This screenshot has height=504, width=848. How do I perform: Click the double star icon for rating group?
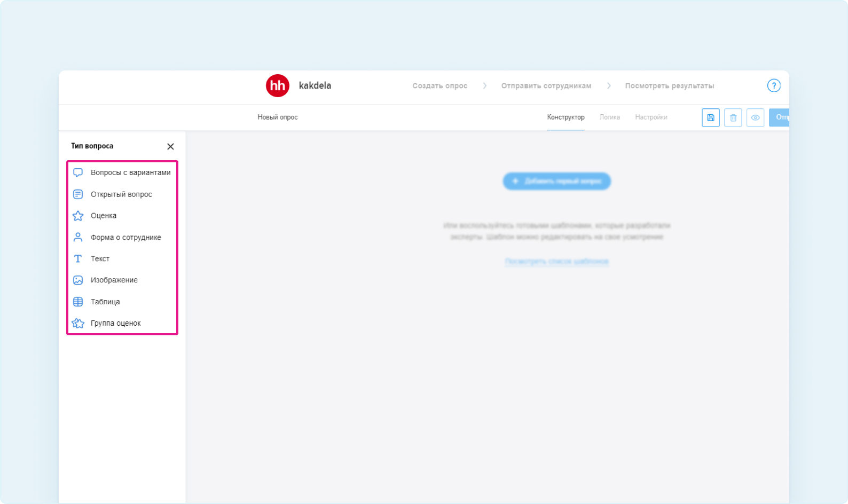(78, 323)
